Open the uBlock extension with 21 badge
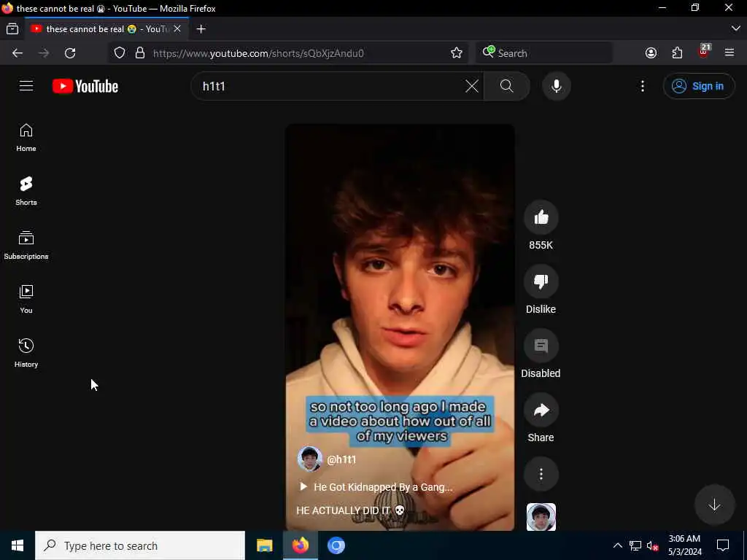This screenshot has width=747, height=560. (704, 52)
